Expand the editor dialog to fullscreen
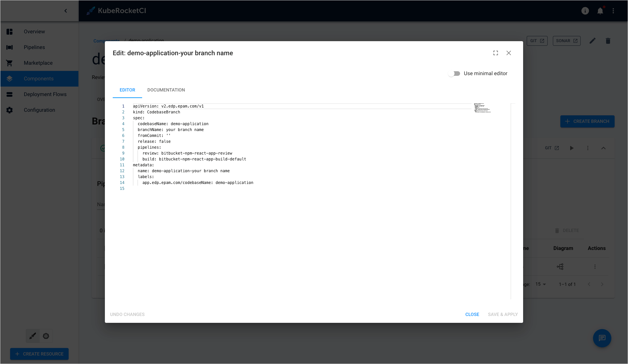The height and width of the screenshot is (364, 628). tap(496, 53)
